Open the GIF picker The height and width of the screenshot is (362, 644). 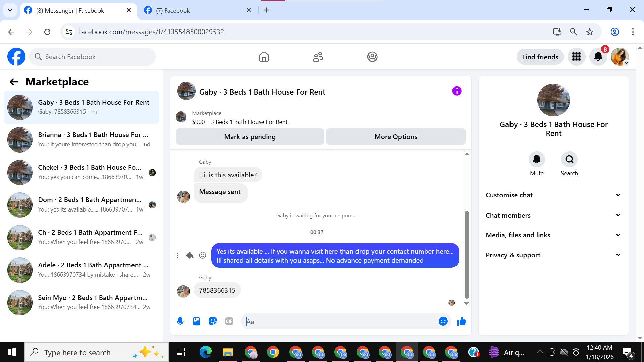coord(229,321)
